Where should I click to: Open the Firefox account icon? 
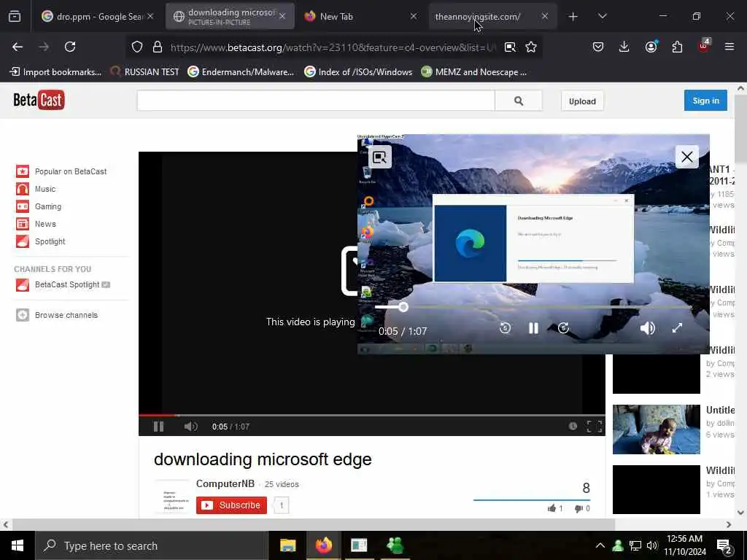click(651, 47)
